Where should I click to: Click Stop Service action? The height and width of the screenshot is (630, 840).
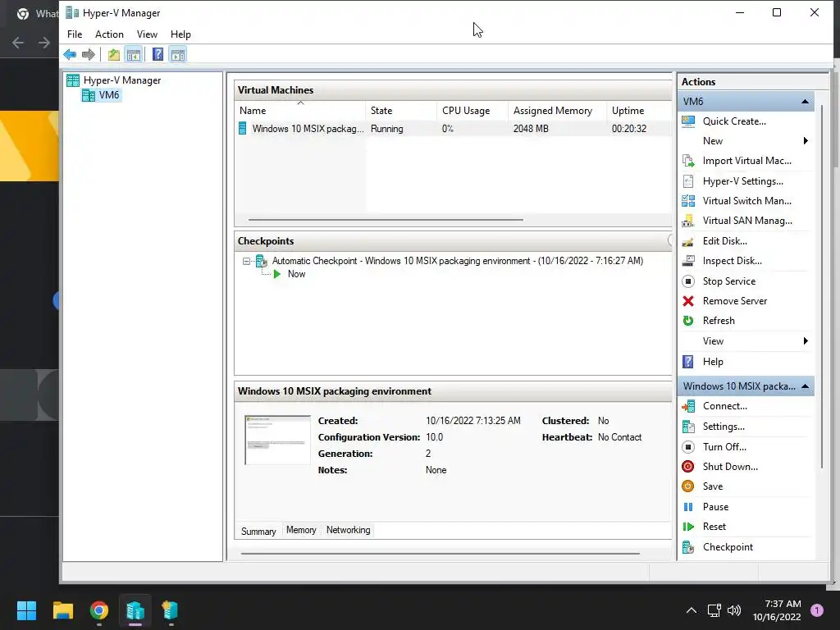click(729, 281)
